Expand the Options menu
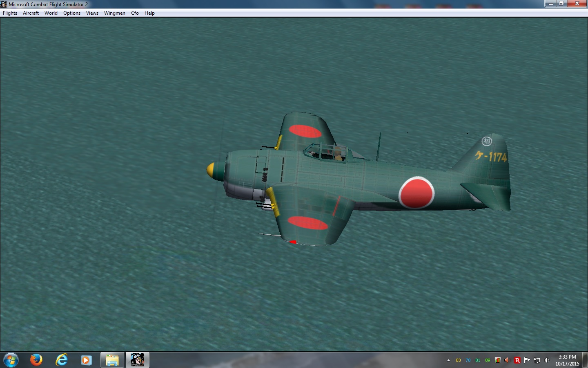This screenshot has height=368, width=588. 72,13
